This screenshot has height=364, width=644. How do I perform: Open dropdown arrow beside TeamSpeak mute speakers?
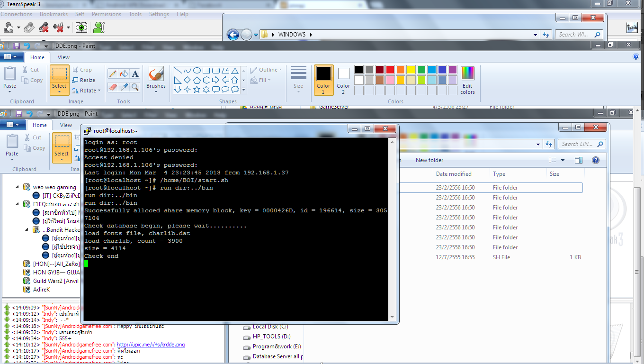(x=69, y=27)
